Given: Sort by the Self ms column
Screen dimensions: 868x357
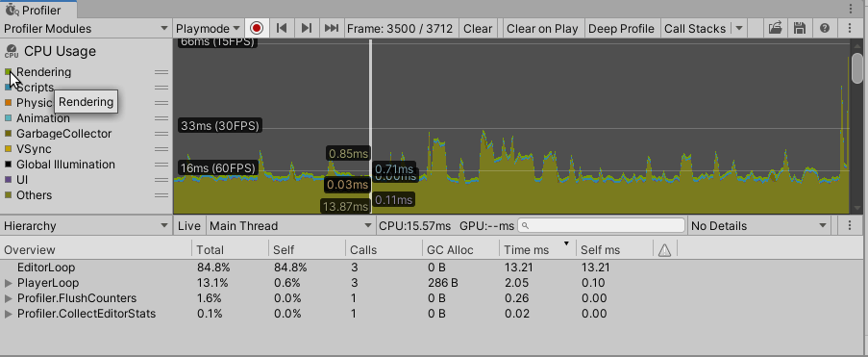Looking at the screenshot, I should (615, 250).
